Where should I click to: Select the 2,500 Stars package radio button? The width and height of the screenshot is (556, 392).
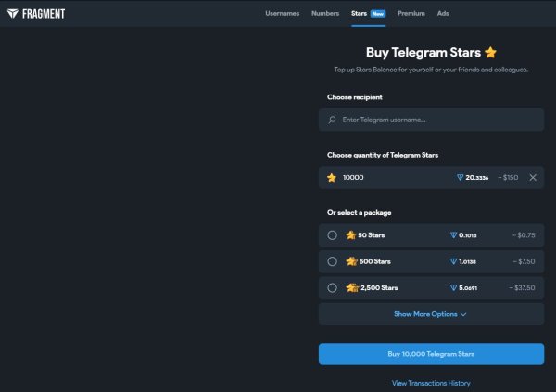pos(332,287)
